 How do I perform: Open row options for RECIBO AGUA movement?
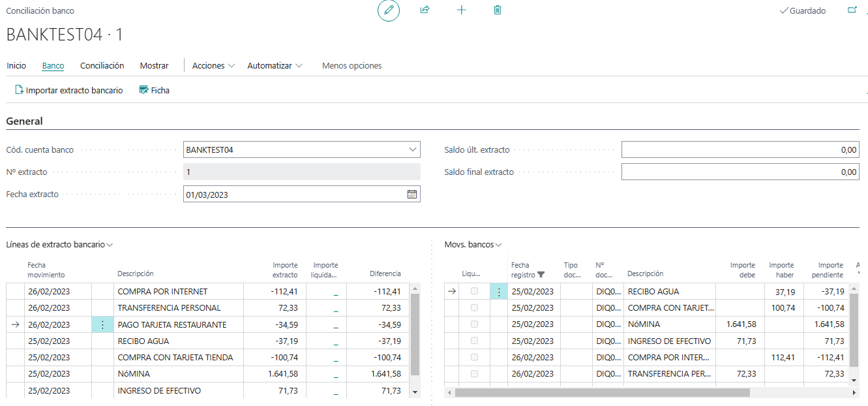pyautogui.click(x=499, y=292)
